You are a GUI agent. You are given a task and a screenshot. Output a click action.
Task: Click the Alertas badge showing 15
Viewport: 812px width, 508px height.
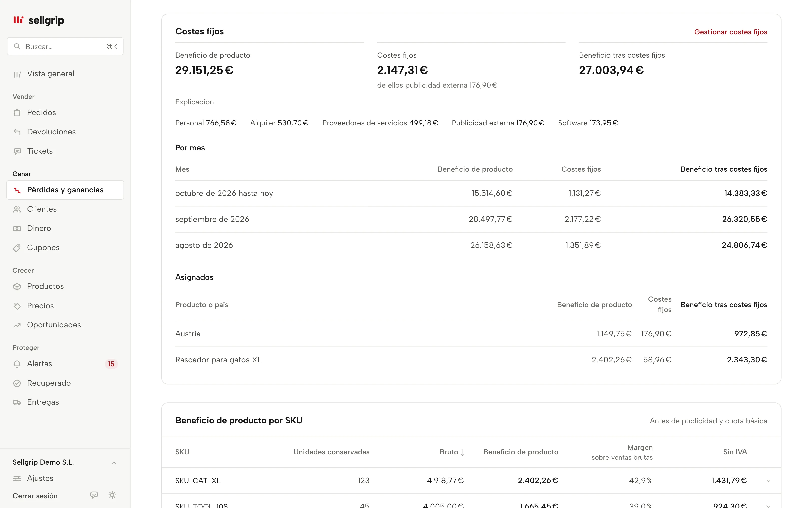111,364
